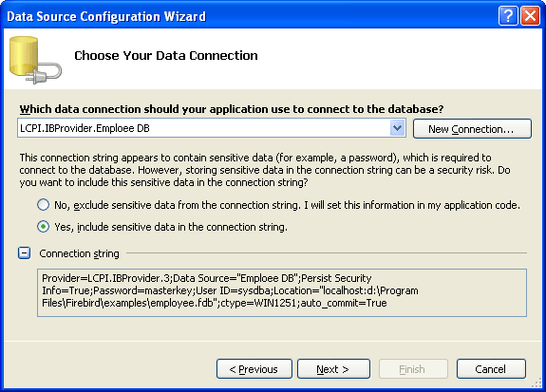This screenshot has width=546, height=392.
Task: Click the sensitive data warning paragraph text
Action: [x=265, y=170]
